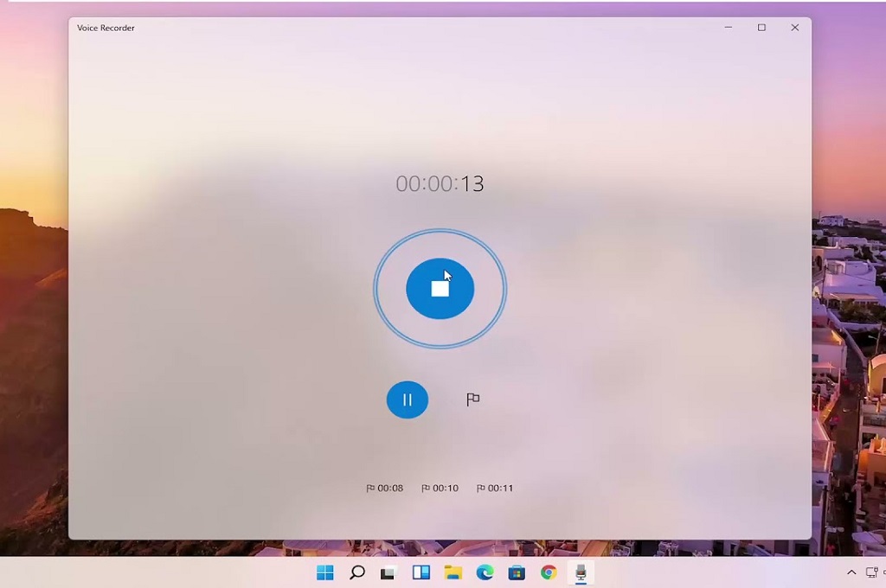Stop the current recording
886x588 pixels.
pos(440,288)
